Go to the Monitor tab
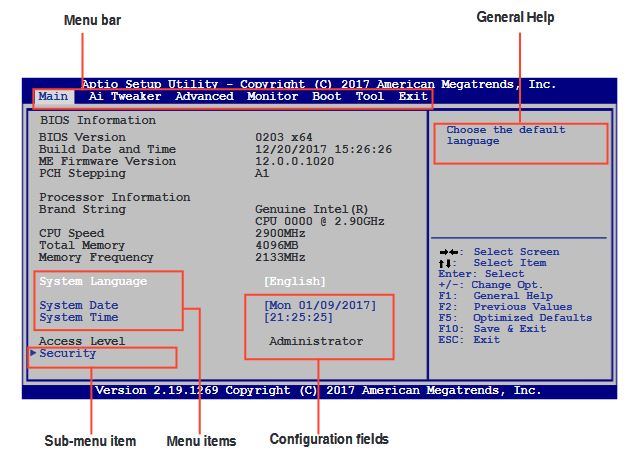 272,97
